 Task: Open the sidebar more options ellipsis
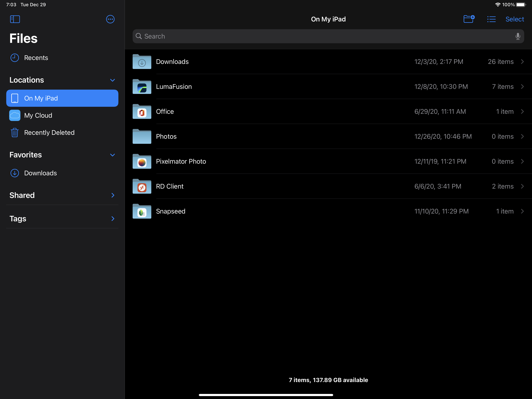point(110,19)
